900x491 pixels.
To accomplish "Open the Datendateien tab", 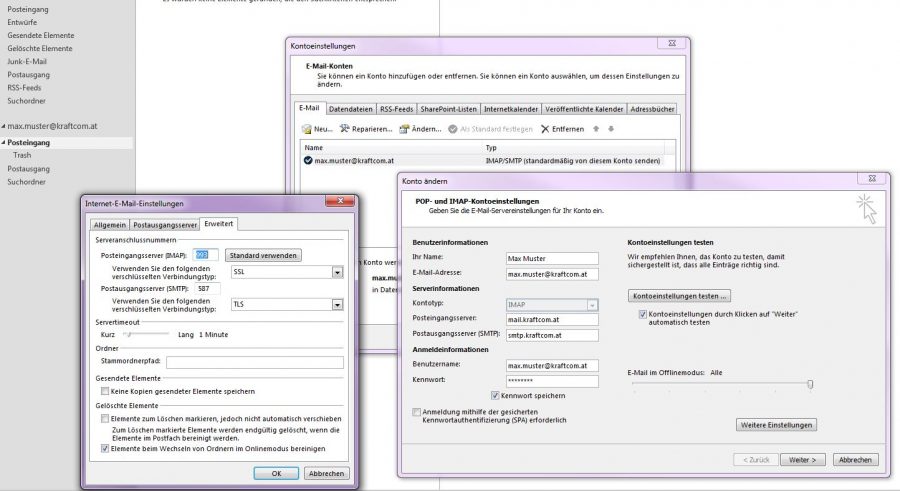I will click(x=351, y=109).
